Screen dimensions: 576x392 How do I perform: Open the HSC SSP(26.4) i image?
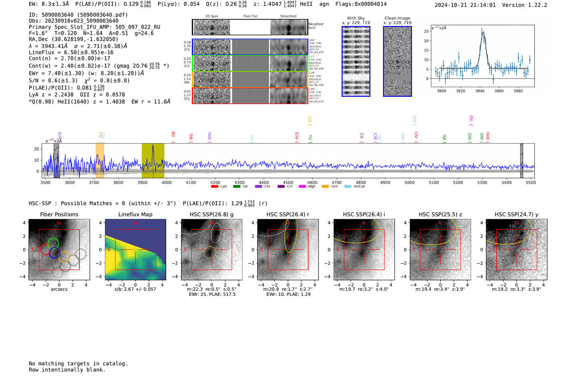(x=364, y=250)
